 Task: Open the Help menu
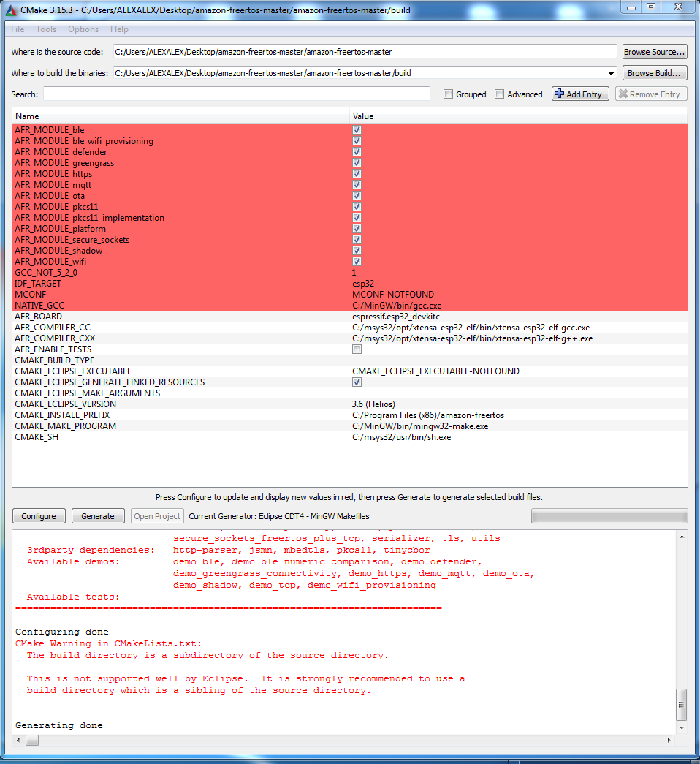click(119, 29)
